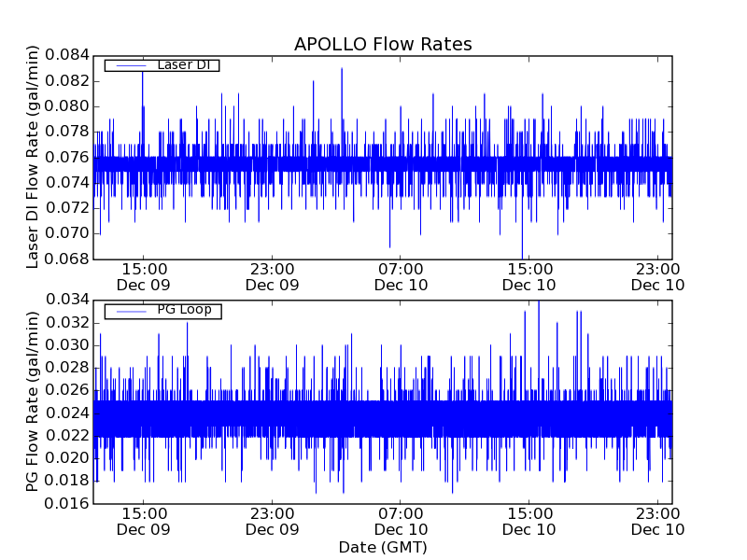The height and width of the screenshot is (560, 747).
Task: Click the "Laser DI Flow Rate (gal/min)" axis label
Action: pos(32,157)
